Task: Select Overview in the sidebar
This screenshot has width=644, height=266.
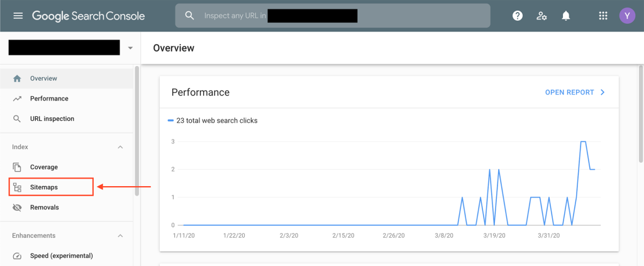Action: 43,79
